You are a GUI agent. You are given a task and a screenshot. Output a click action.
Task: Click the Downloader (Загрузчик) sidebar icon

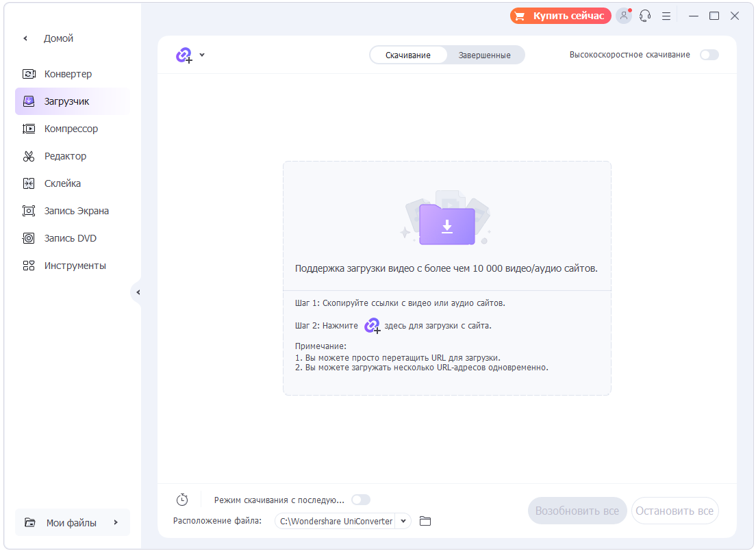click(29, 101)
